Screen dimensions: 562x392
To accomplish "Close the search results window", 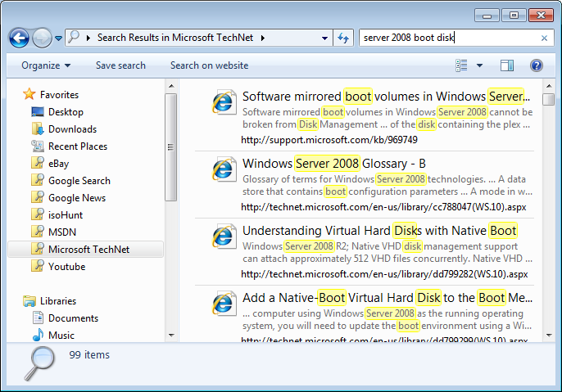I will (541, 16).
